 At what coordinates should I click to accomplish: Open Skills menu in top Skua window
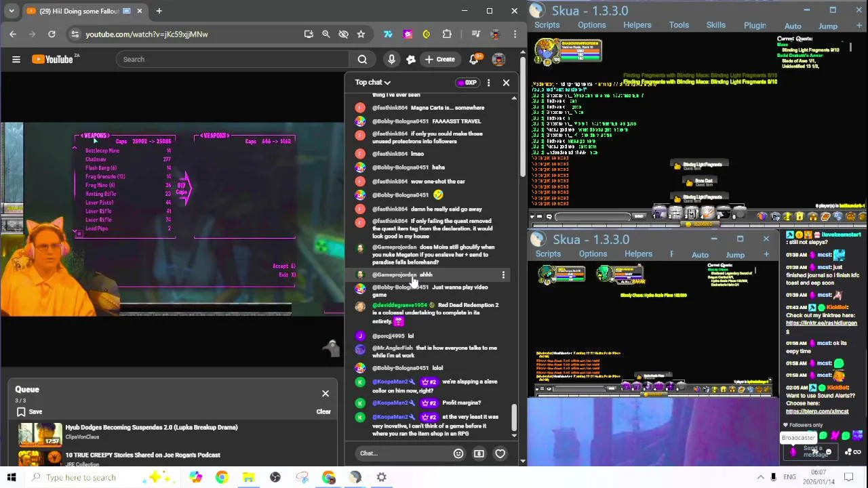716,25
